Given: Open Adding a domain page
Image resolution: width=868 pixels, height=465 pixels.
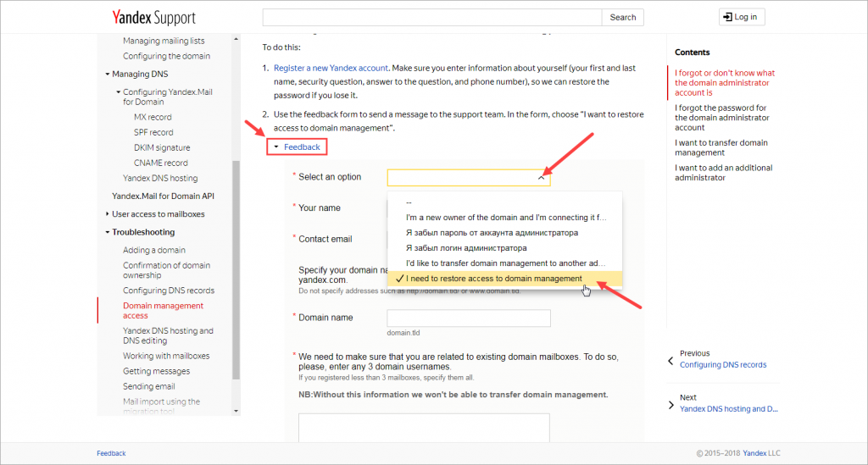Looking at the screenshot, I should (154, 250).
